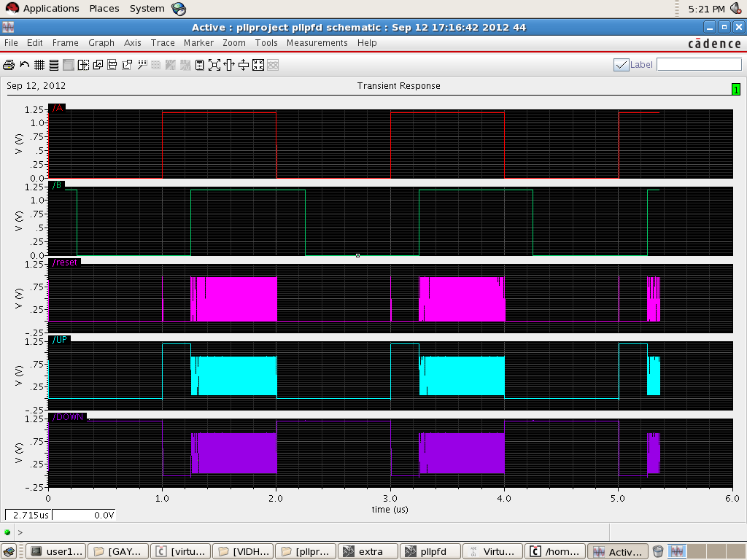747x560 pixels.
Task: Click the Label text input field
Action: click(699, 64)
